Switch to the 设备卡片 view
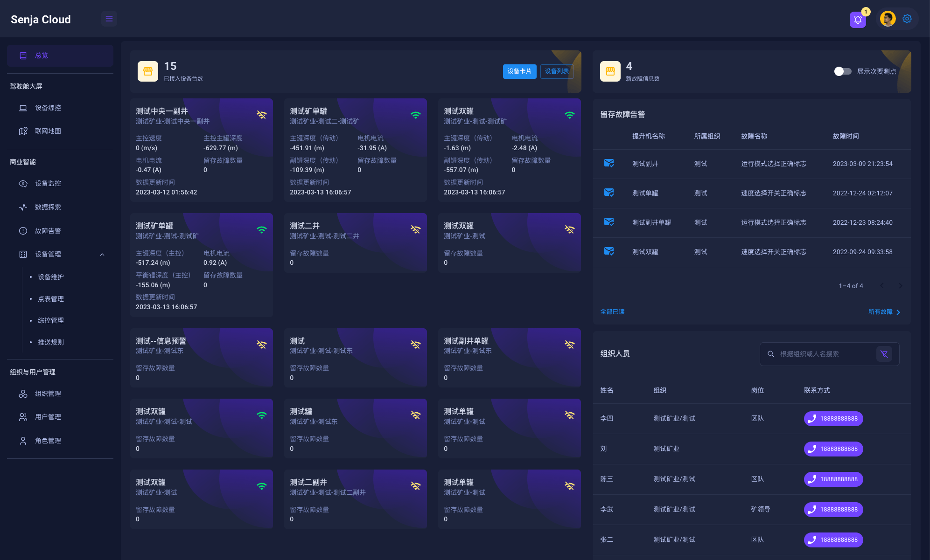 519,71
